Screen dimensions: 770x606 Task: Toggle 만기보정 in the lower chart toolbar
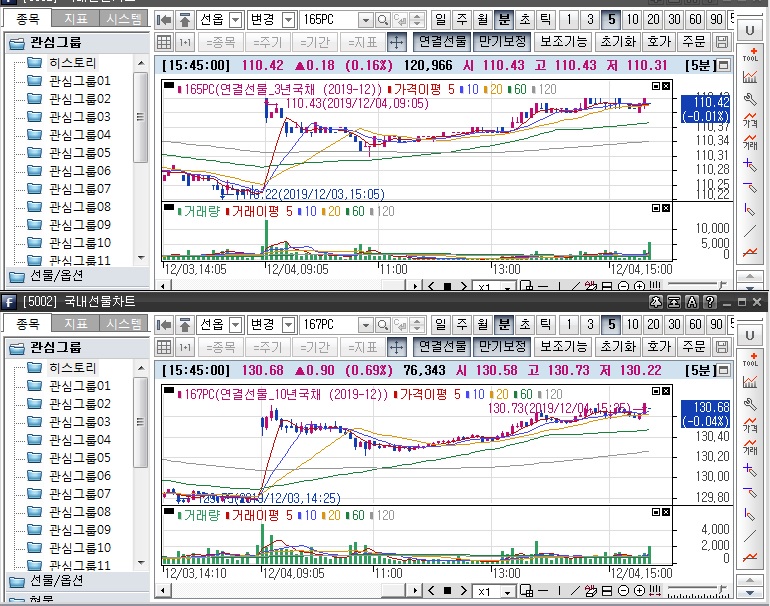(501, 347)
